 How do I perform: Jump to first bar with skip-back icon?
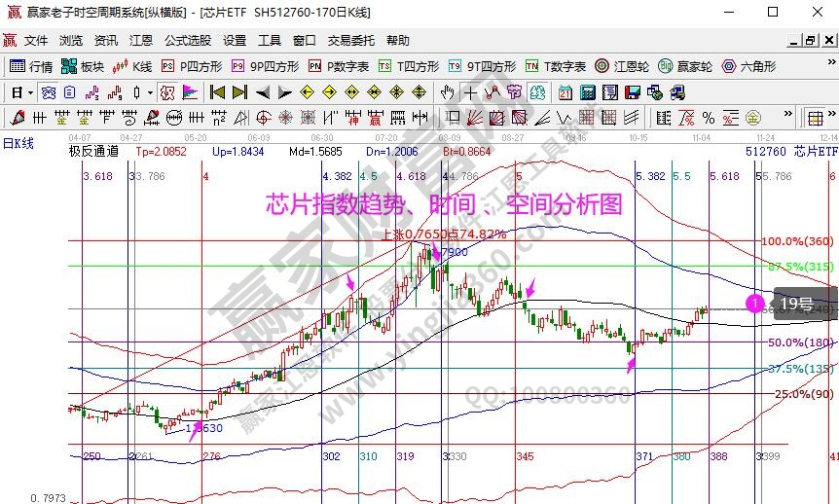tap(217, 92)
